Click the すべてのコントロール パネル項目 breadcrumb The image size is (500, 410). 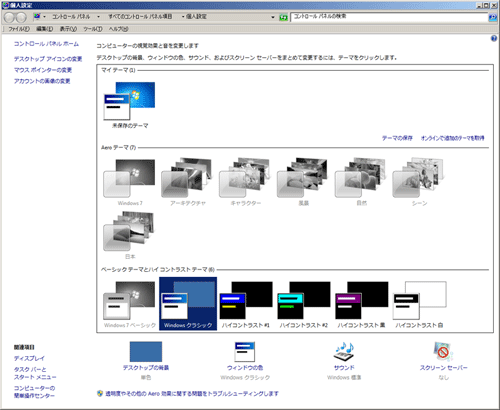tap(140, 17)
